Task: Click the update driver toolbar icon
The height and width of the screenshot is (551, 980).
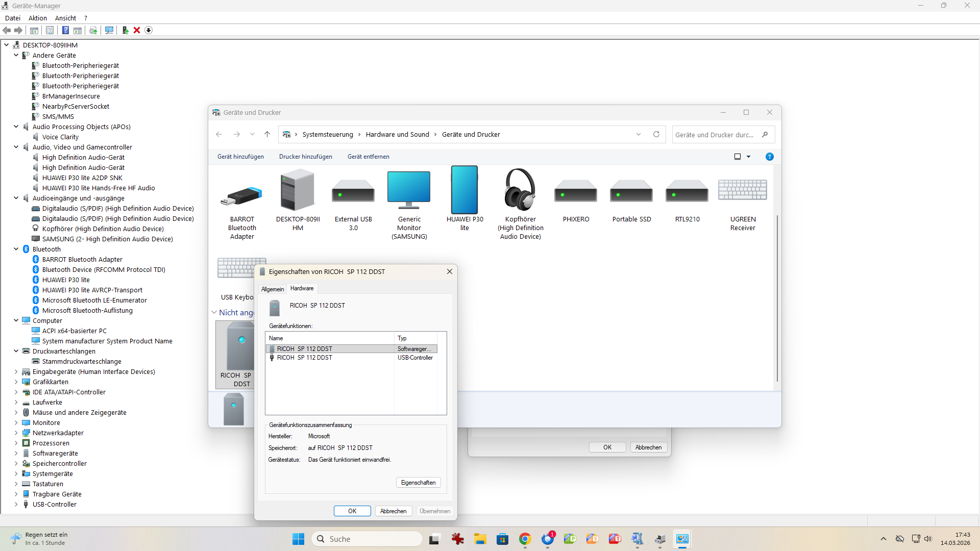Action: (x=125, y=30)
